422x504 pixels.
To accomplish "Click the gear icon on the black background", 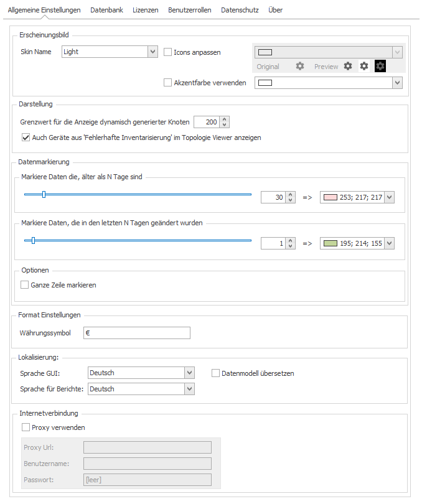I will click(x=380, y=66).
